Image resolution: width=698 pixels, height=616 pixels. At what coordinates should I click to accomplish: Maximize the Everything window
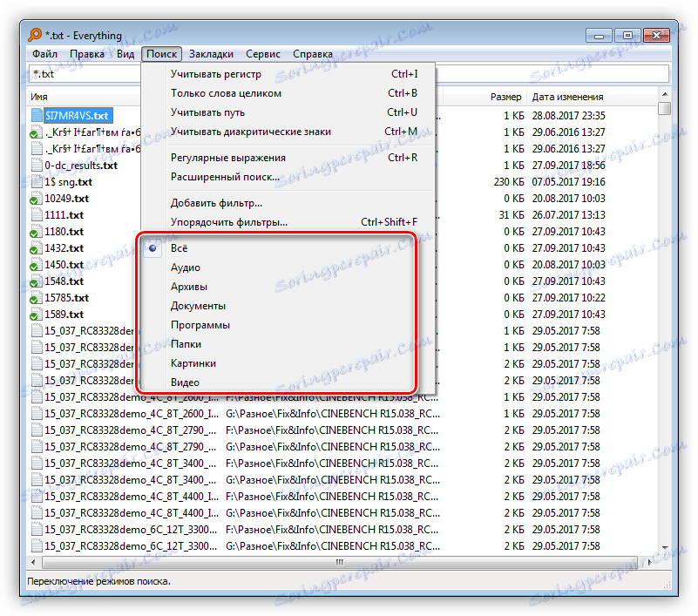pyautogui.click(x=627, y=35)
